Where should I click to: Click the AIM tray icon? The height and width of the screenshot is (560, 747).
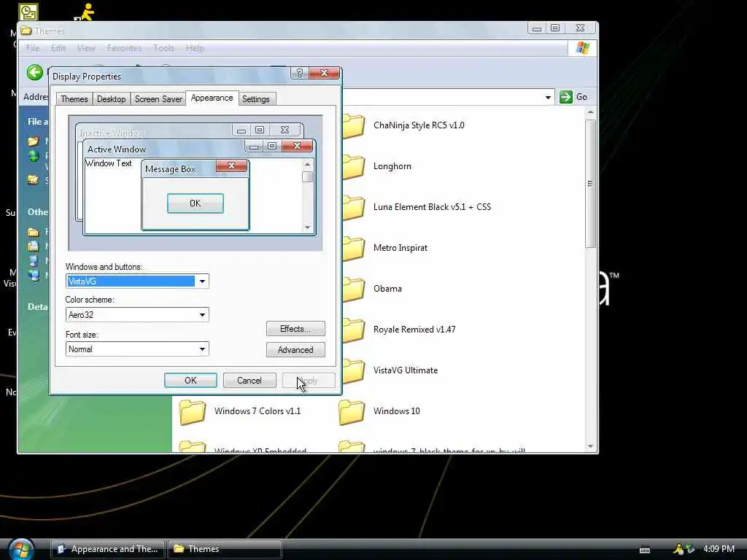[x=678, y=549]
